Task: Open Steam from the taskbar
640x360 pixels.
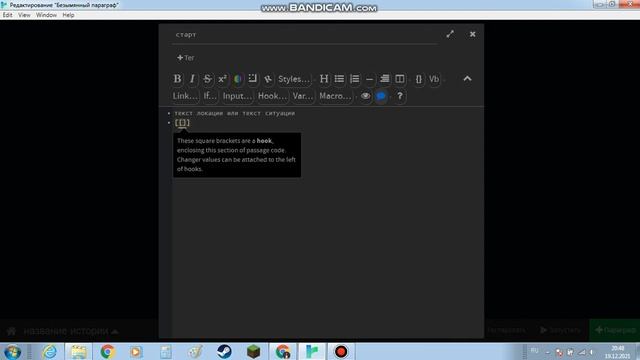Action: pyautogui.click(x=224, y=352)
